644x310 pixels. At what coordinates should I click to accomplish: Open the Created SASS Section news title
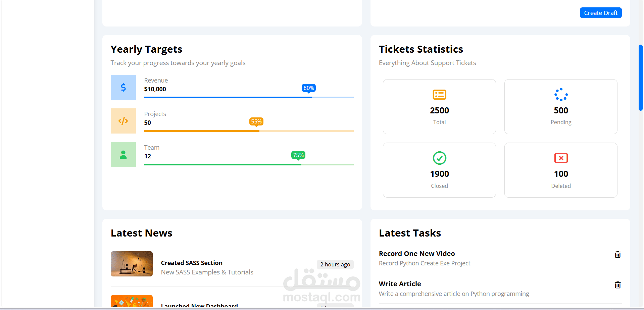192,263
